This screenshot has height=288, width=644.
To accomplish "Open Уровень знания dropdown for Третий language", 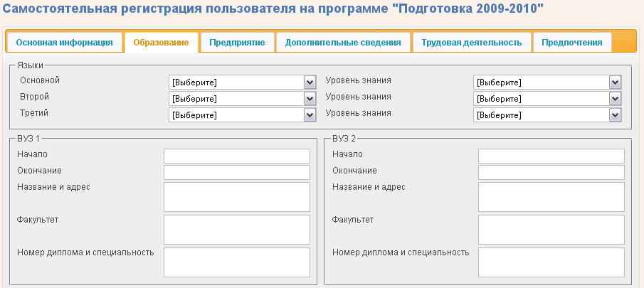I will tap(547, 115).
